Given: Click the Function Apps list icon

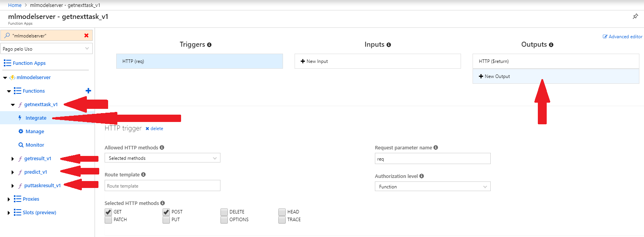Looking at the screenshot, I should [7, 63].
